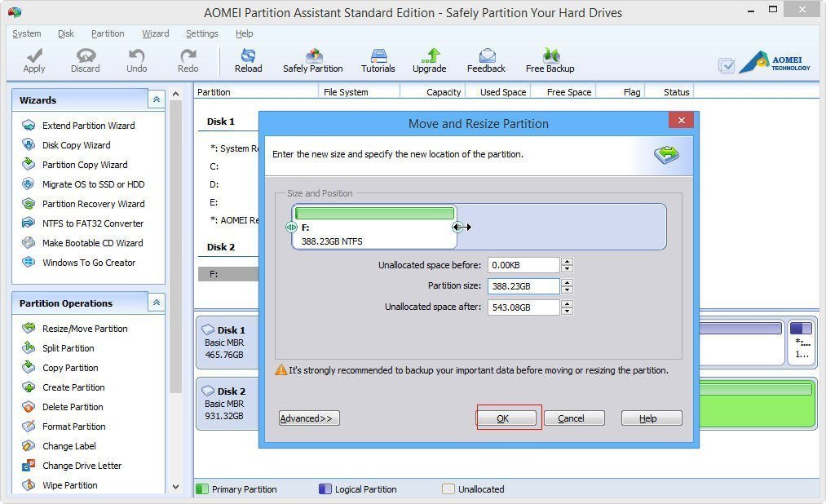
Task: Click the dialog Help button
Action: 652,418
